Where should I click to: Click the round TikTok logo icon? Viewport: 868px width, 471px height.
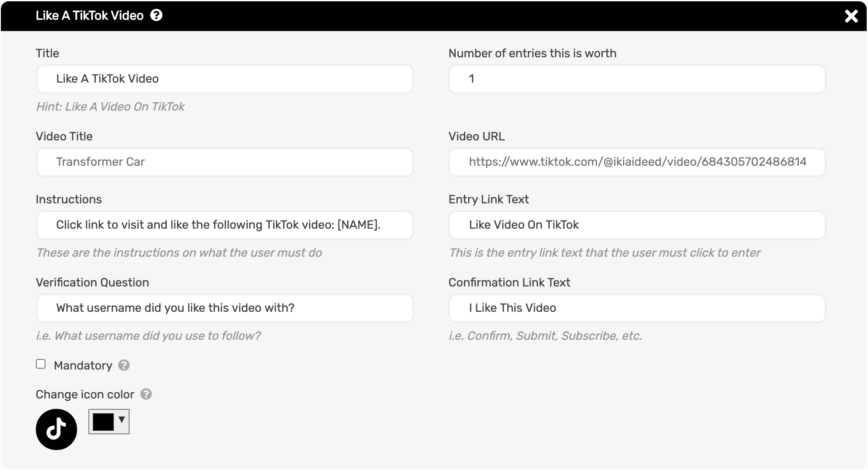[x=56, y=429]
